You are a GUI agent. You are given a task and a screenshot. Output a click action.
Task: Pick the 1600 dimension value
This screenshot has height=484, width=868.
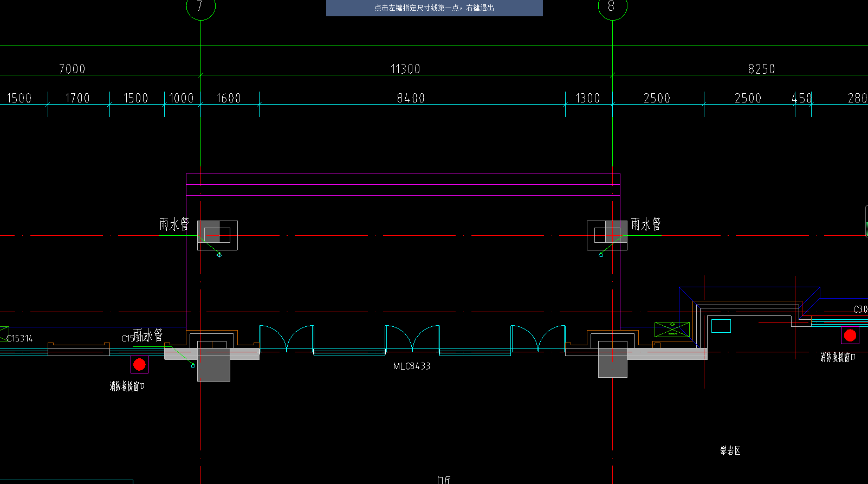(x=229, y=98)
